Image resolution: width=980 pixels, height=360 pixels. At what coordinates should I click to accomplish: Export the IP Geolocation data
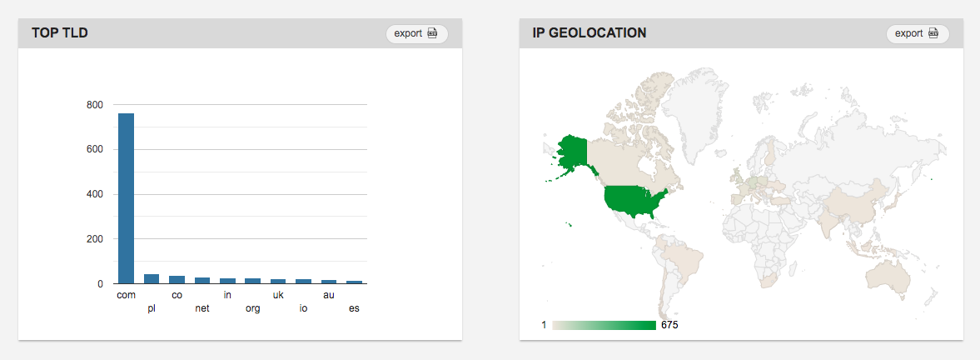(918, 33)
